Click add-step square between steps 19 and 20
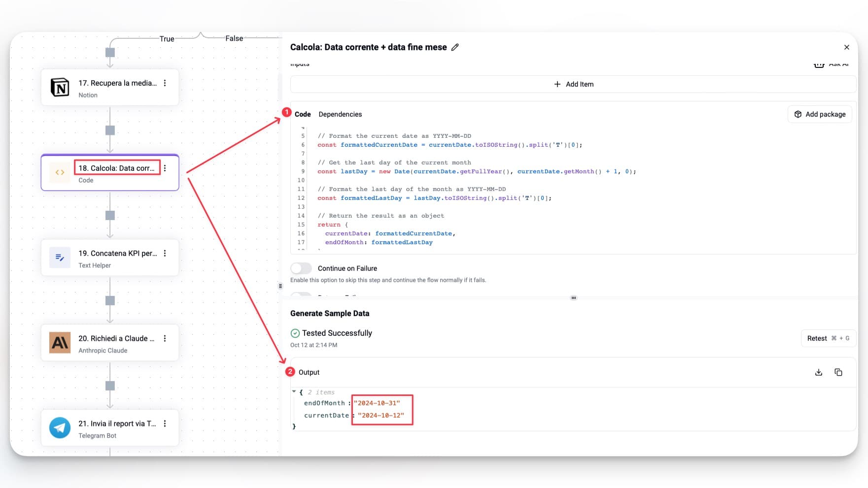868x488 pixels. click(x=110, y=300)
